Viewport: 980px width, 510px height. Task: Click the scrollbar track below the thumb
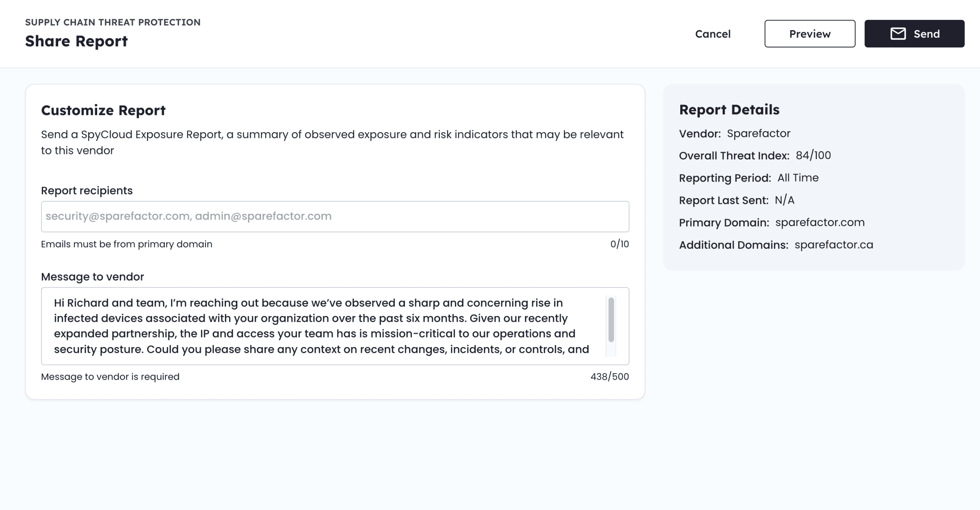[x=611, y=349]
